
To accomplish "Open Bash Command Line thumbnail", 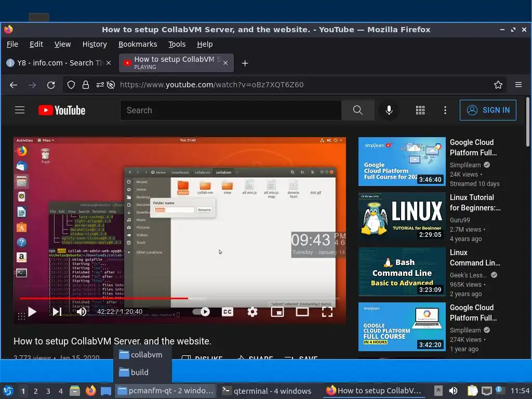I will [402, 272].
